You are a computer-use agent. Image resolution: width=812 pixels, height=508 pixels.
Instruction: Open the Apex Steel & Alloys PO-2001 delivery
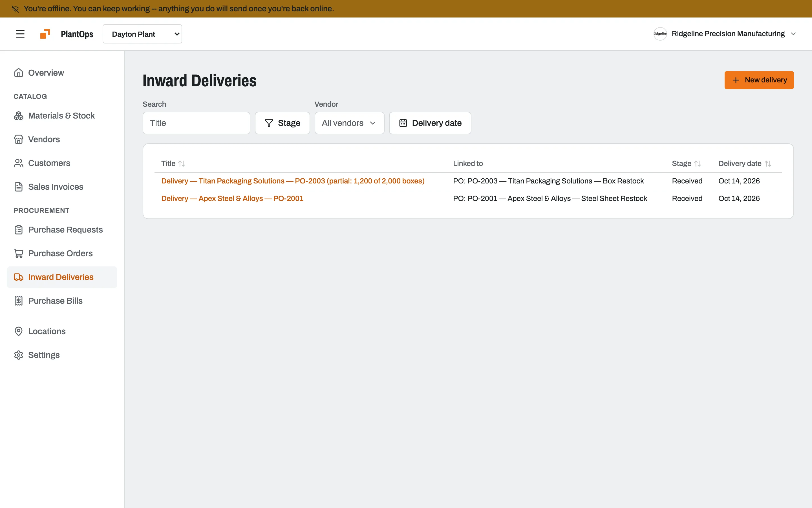coord(232,199)
